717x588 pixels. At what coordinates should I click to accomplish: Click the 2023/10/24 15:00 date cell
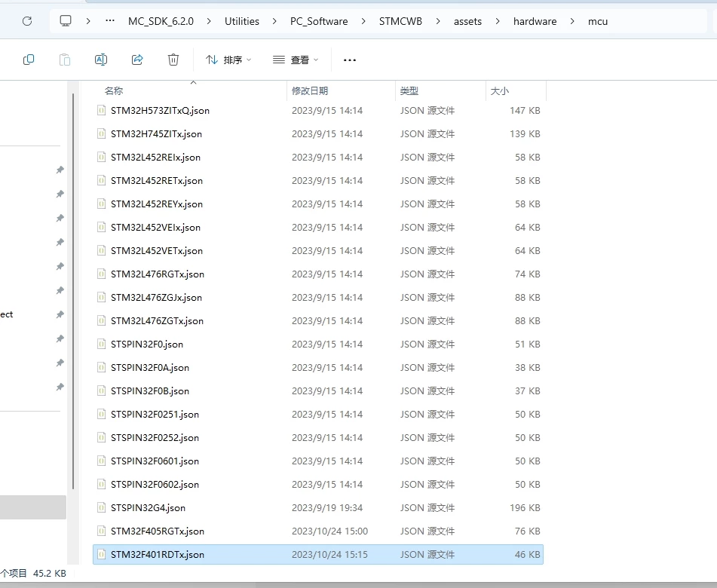click(329, 531)
